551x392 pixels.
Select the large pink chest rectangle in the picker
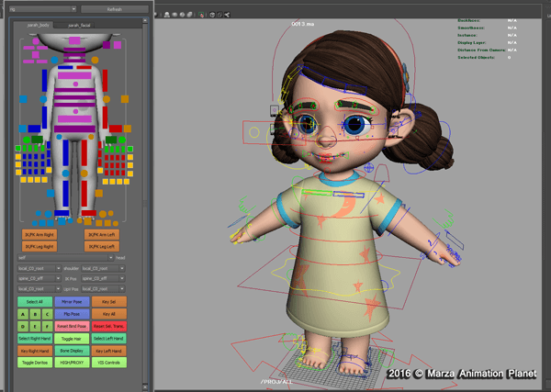[74, 74]
